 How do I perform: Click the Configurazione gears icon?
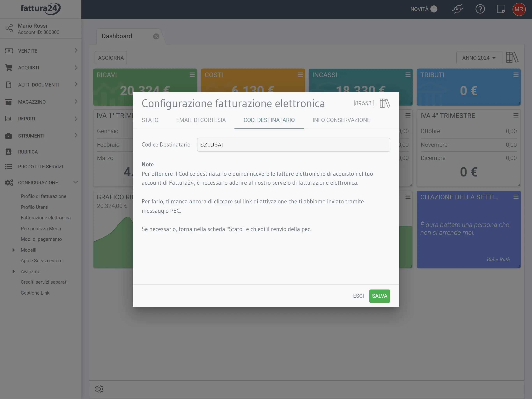(9, 183)
